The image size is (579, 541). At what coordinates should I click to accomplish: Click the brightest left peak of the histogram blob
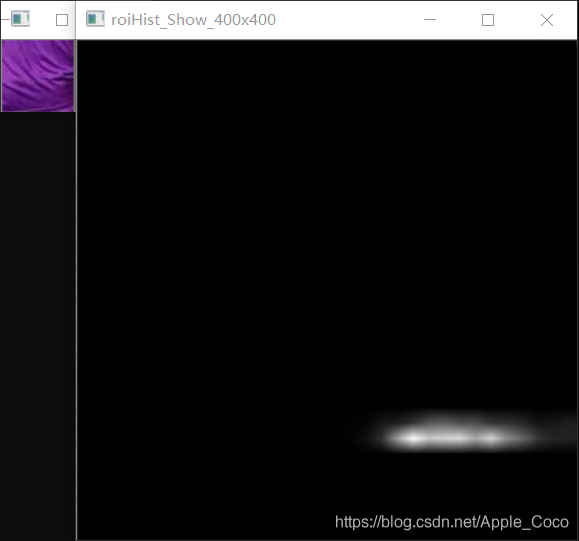click(413, 438)
